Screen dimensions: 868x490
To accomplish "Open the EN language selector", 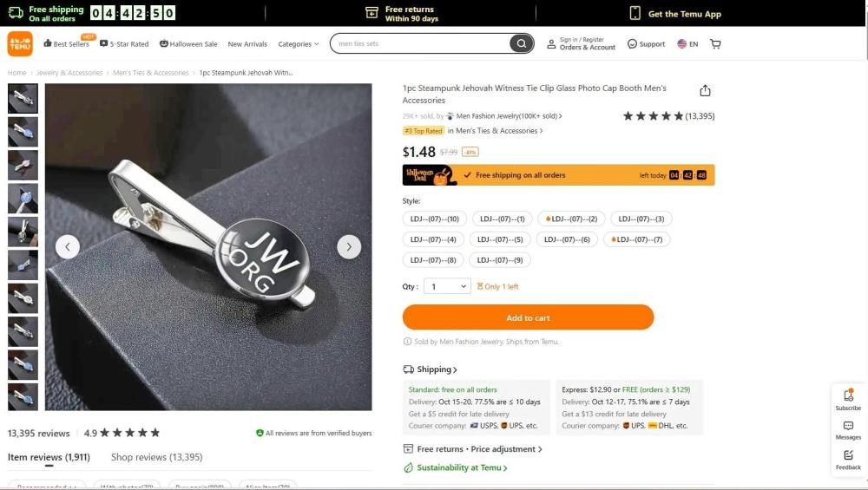I will tap(687, 44).
